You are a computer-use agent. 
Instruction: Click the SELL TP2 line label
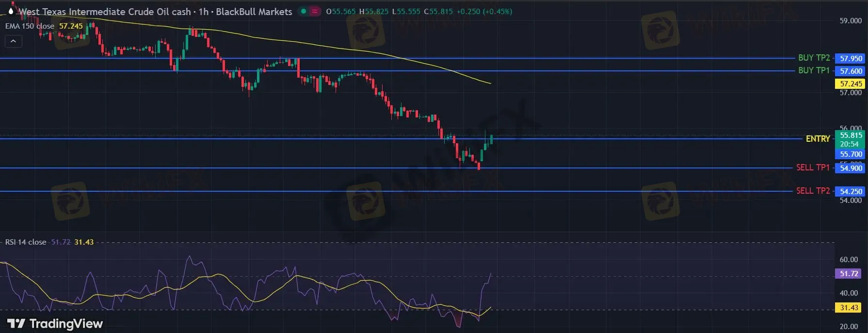coord(813,191)
